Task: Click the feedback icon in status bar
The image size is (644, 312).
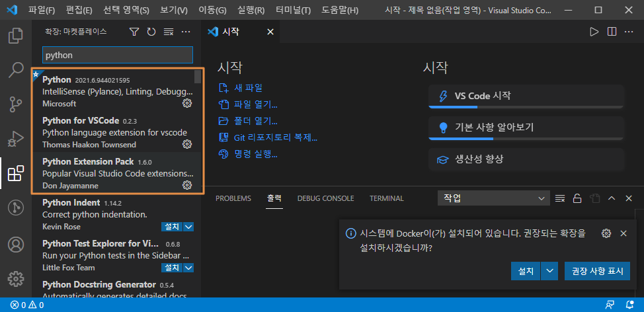Action: click(x=610, y=305)
